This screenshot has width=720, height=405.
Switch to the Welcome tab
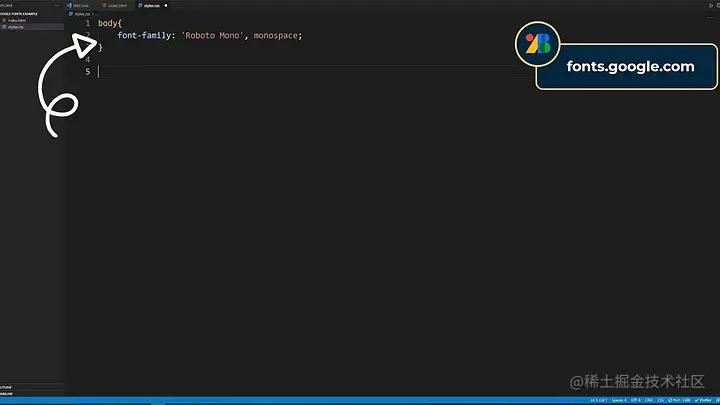(x=78, y=6)
